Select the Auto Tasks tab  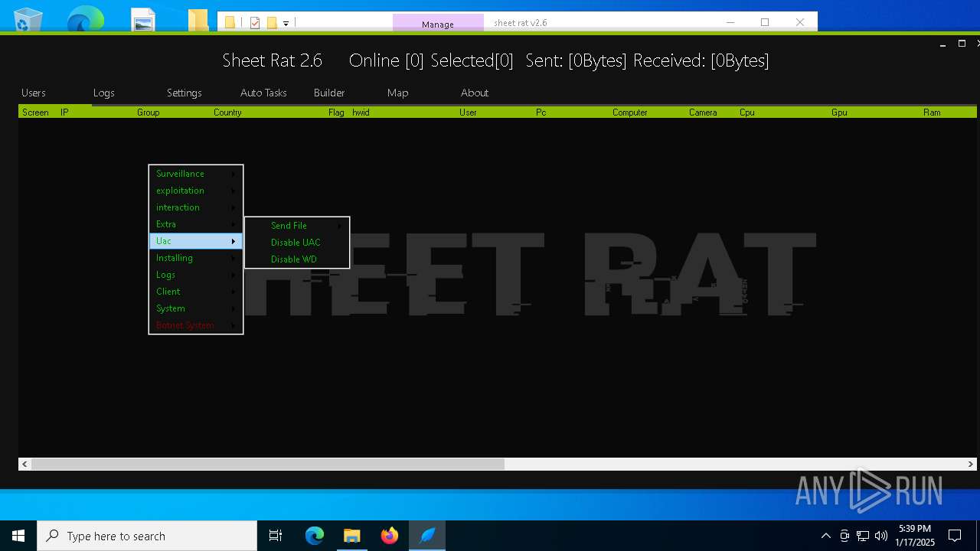click(x=263, y=93)
